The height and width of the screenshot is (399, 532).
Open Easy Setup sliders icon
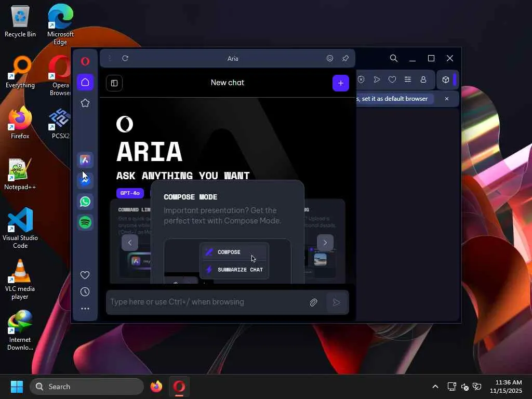tap(408, 79)
